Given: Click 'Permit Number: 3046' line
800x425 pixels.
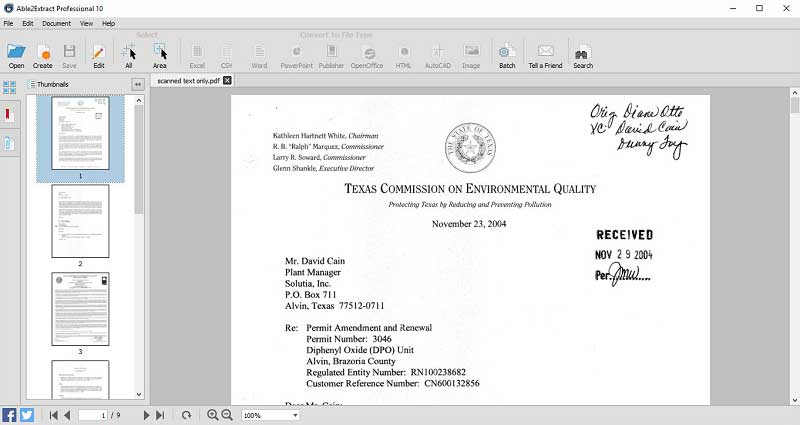Looking at the screenshot, I should 348,339.
